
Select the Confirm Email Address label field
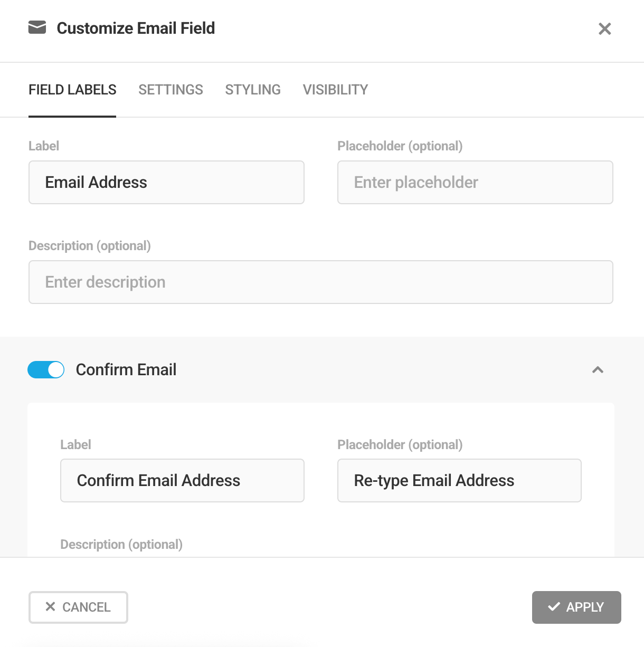[182, 480]
